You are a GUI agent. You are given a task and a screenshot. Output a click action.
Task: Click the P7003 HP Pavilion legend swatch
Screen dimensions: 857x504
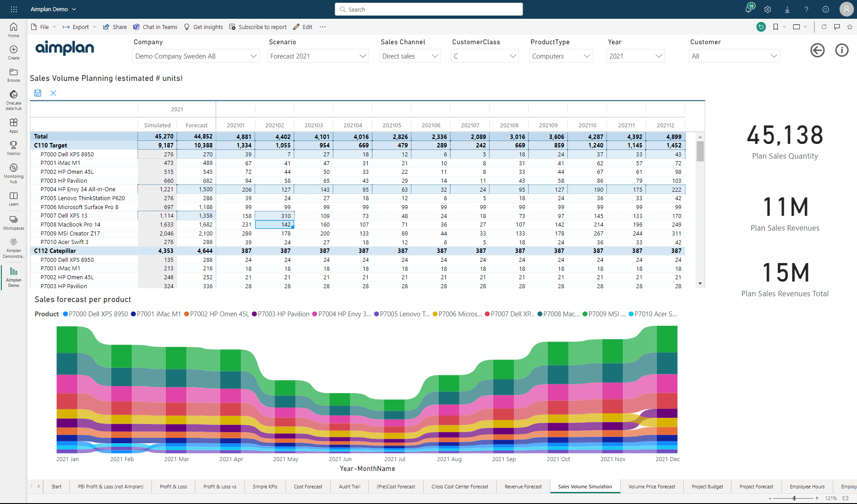coord(254,314)
